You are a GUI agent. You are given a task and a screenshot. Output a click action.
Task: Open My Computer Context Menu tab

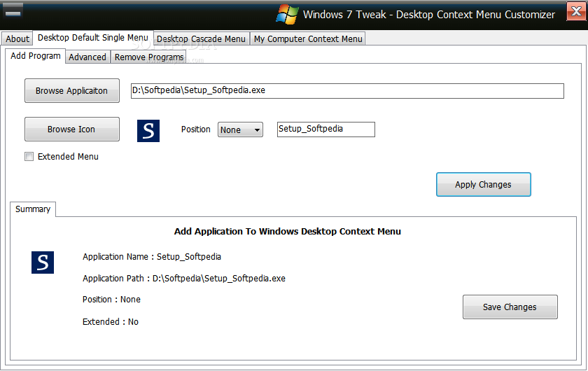(308, 39)
